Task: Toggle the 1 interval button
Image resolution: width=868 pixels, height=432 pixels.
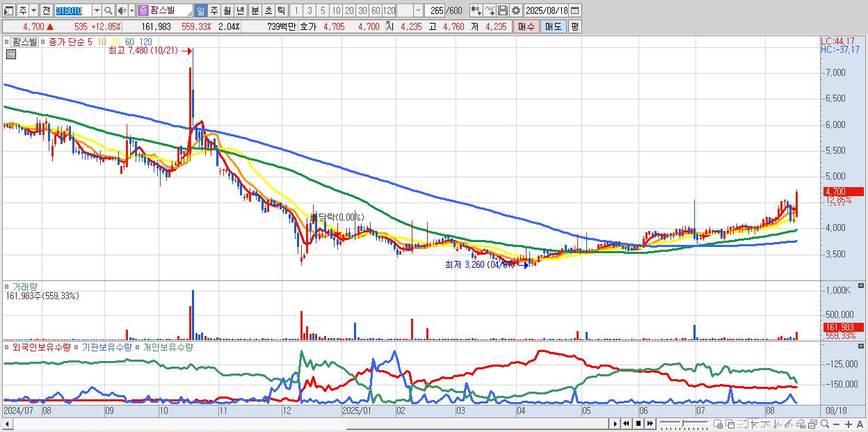Action: click(x=296, y=10)
